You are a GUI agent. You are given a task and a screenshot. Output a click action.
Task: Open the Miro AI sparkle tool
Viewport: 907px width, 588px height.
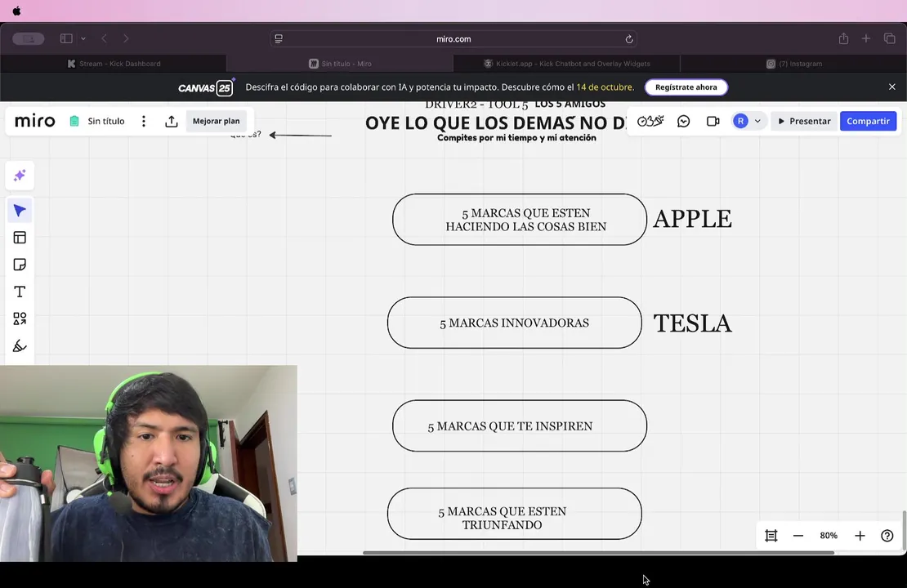coord(20,176)
